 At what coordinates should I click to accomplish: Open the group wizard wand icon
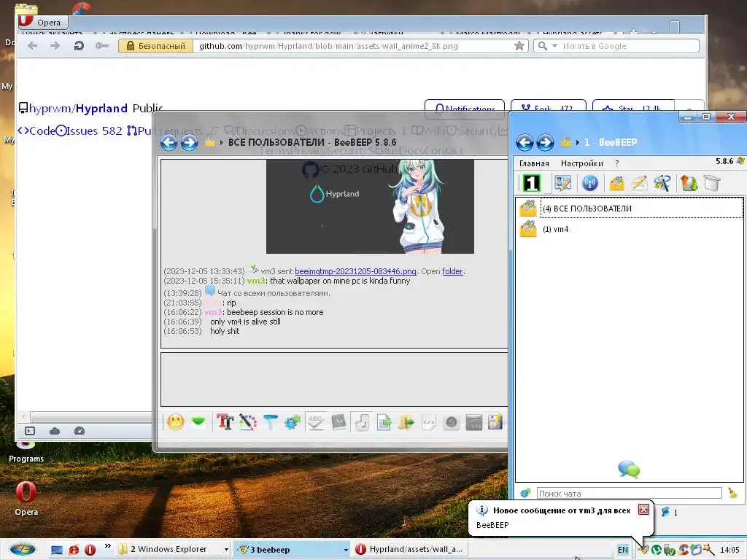[x=662, y=183]
